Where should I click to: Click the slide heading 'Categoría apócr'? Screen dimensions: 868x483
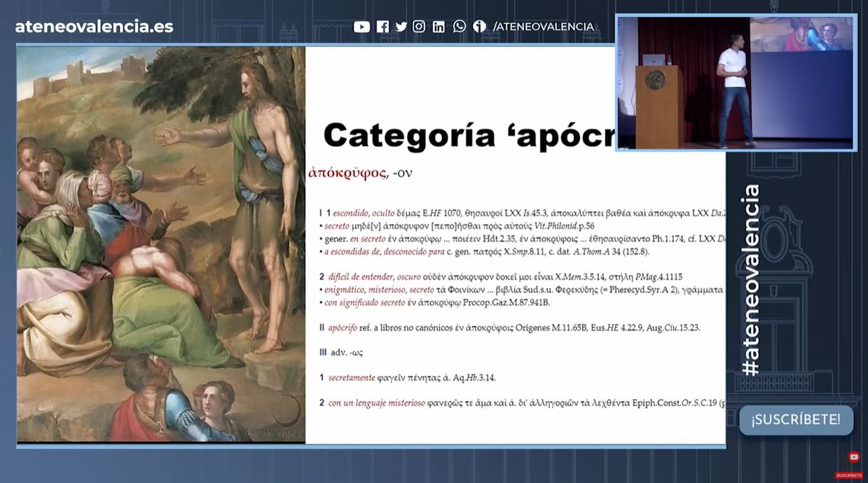(x=469, y=135)
